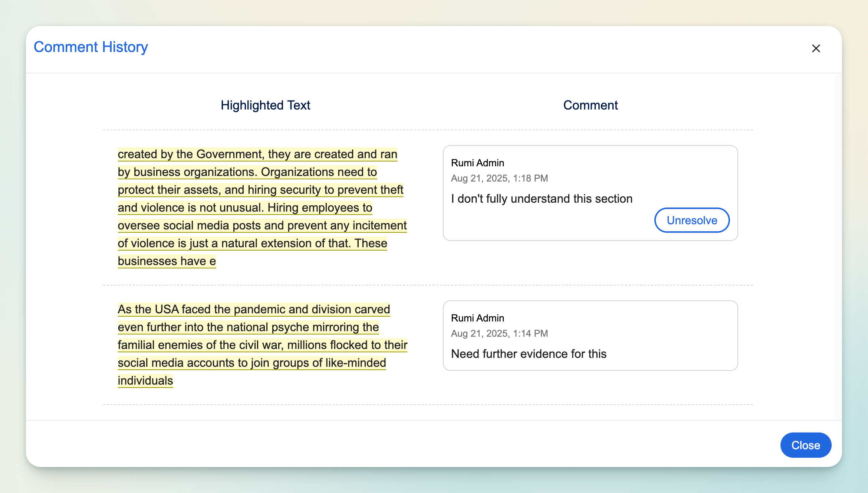Click the Comment History title
Viewport: 868px width, 493px height.
click(x=91, y=47)
